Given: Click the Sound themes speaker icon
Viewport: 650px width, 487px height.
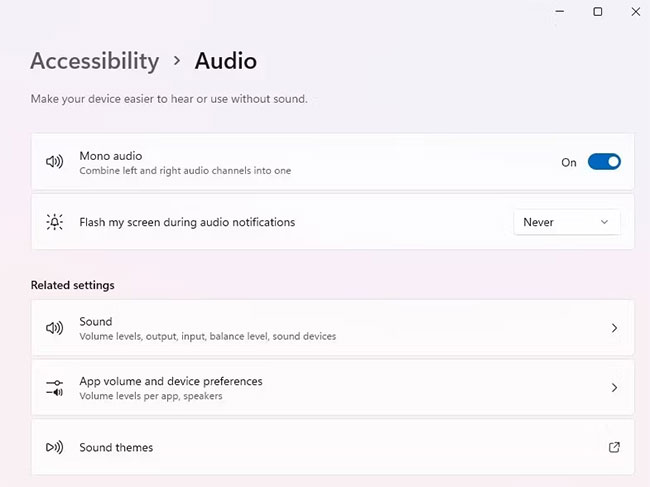Looking at the screenshot, I should 54,447.
